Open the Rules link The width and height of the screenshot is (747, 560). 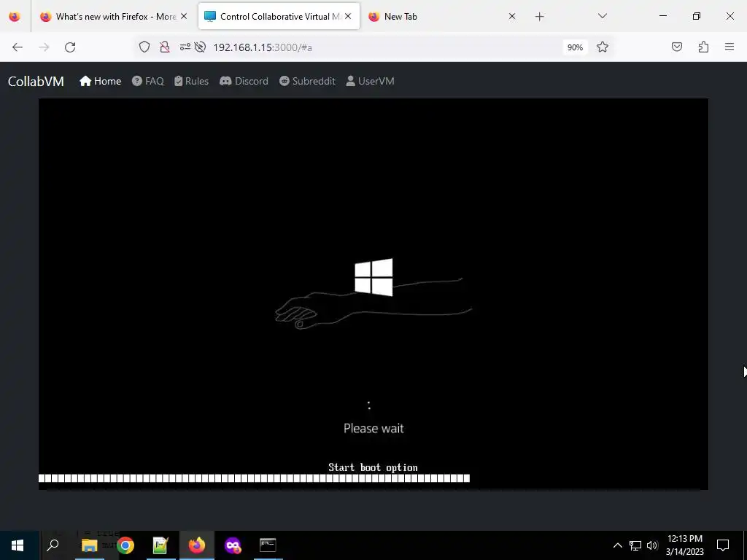coord(192,81)
